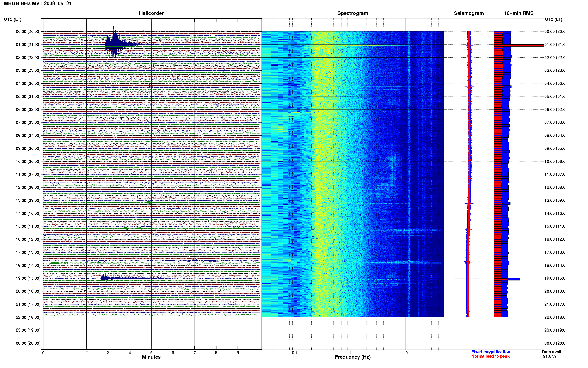Click the 'Normalised to peak' legend text
This screenshot has width=588, height=368.
(x=490, y=356)
